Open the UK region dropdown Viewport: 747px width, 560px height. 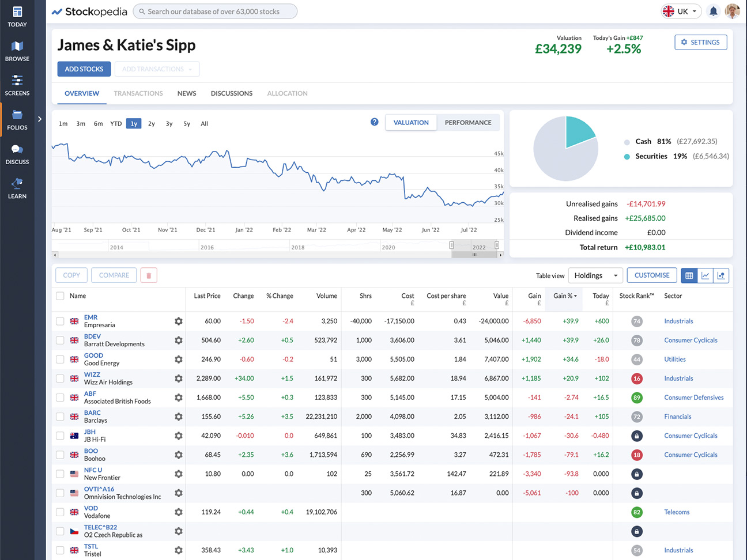point(681,12)
